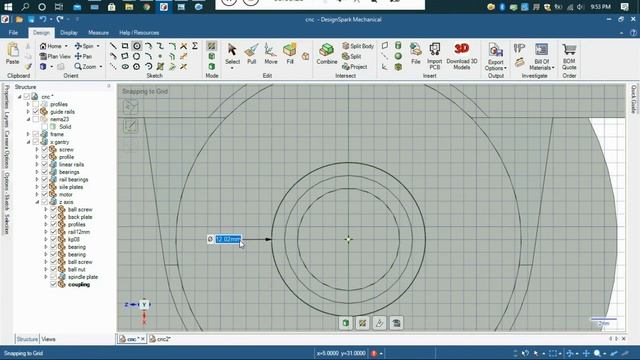
Task: Uncheck the screw component checkbox
Action: 44,149
